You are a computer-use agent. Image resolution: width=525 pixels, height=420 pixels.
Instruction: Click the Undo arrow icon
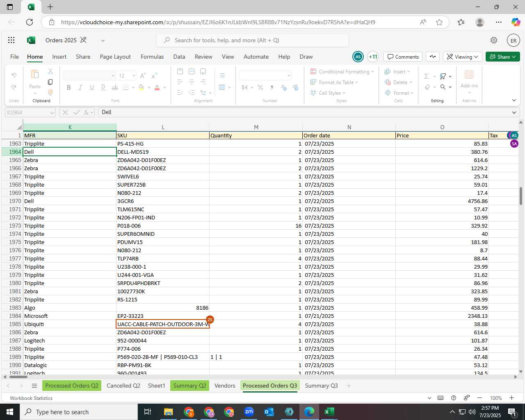tap(14, 75)
